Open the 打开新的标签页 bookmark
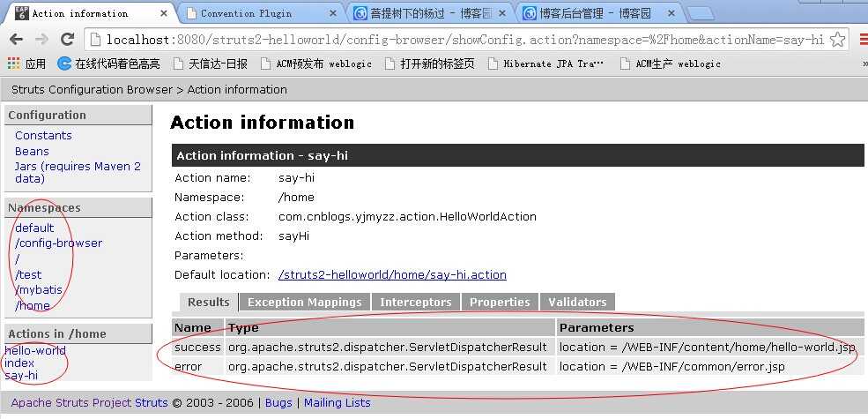The image size is (868, 419). point(429,64)
